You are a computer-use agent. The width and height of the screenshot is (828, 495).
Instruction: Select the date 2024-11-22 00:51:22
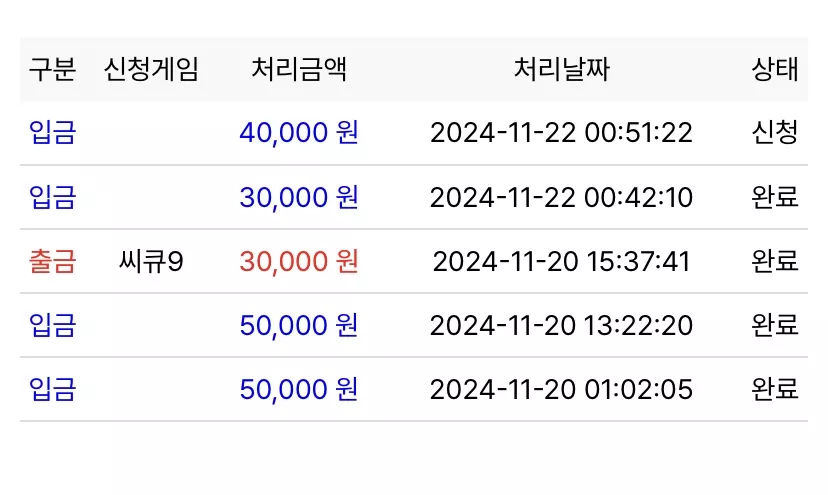(561, 133)
